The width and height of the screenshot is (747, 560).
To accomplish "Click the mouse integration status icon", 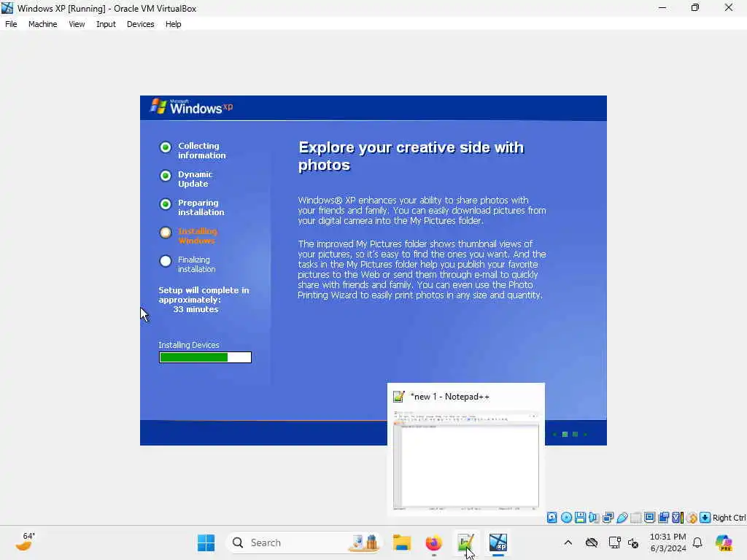I will 692,518.
